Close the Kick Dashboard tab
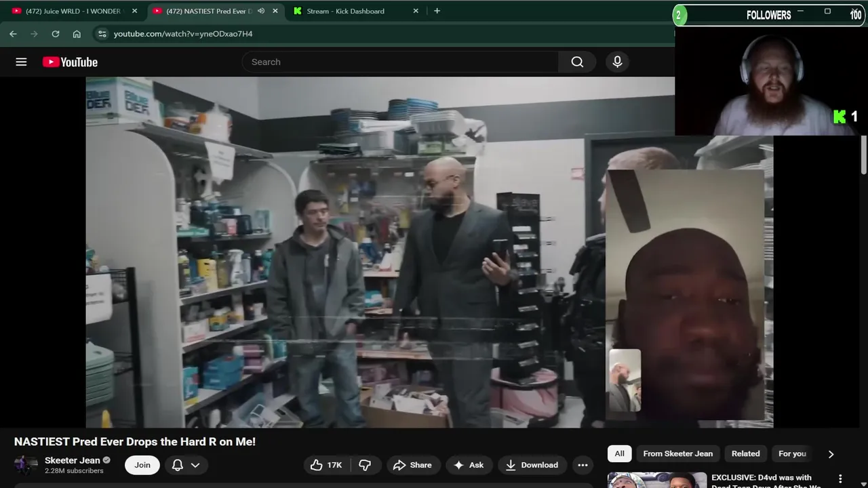 point(416,11)
